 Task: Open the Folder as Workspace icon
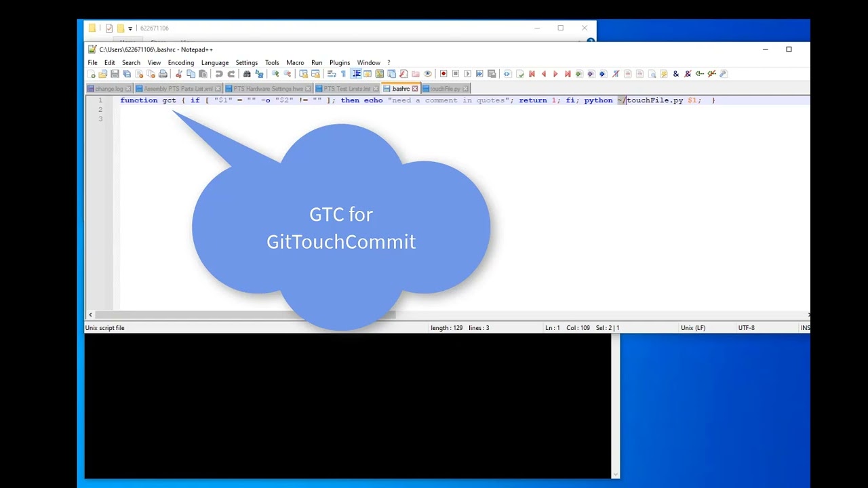(416, 74)
